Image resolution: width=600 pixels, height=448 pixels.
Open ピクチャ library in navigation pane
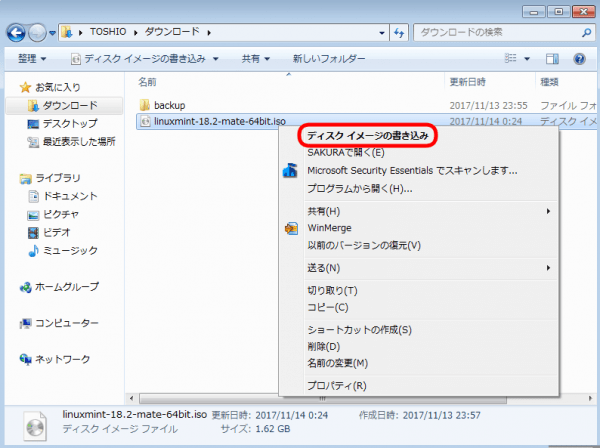click(61, 214)
